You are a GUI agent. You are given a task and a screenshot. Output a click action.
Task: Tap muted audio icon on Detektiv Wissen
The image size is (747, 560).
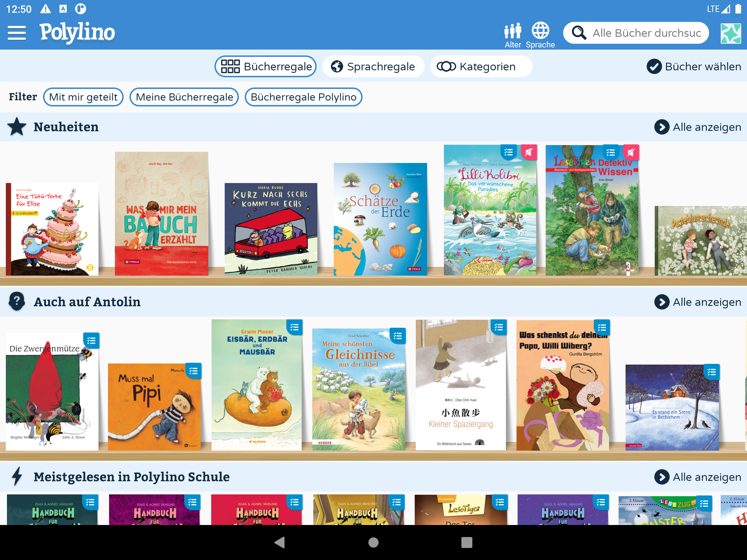[631, 152]
